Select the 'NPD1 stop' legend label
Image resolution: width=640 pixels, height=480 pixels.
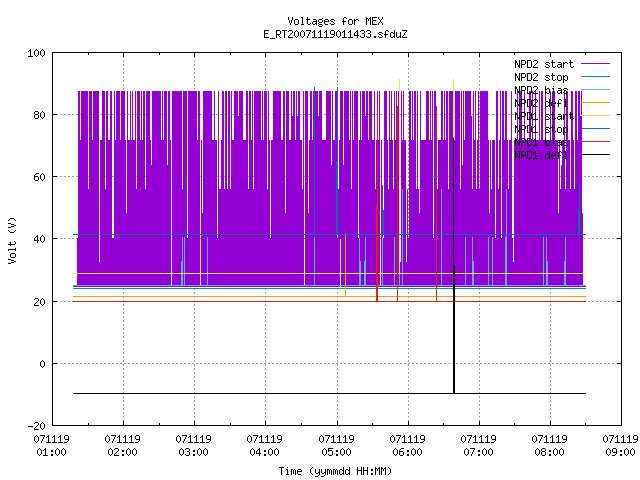point(541,129)
